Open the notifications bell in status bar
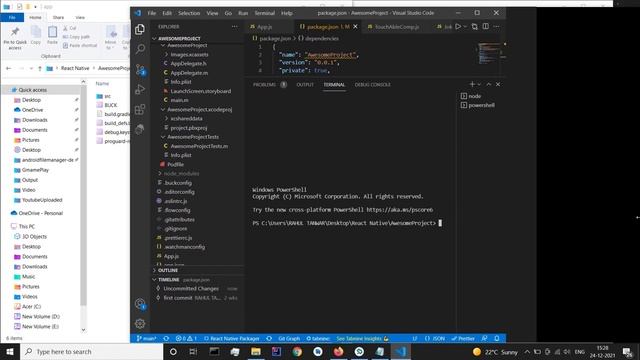The width and height of the screenshot is (640, 360). click(x=497, y=338)
